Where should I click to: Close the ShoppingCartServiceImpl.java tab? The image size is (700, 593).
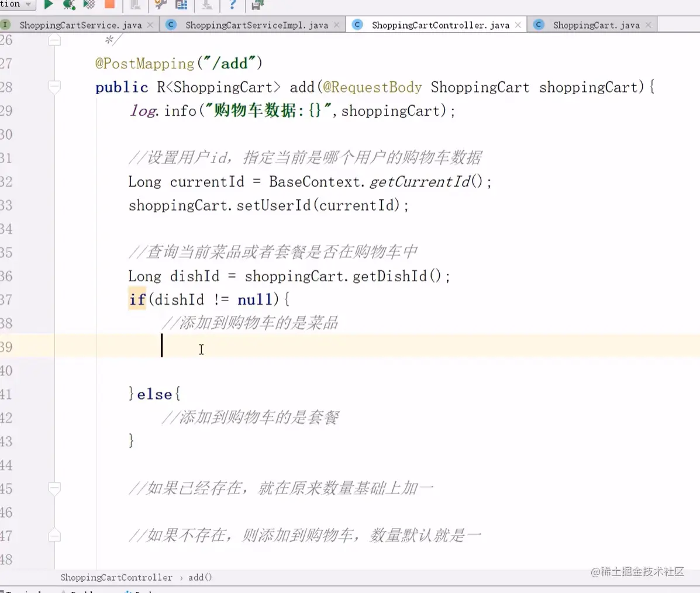pyautogui.click(x=337, y=25)
